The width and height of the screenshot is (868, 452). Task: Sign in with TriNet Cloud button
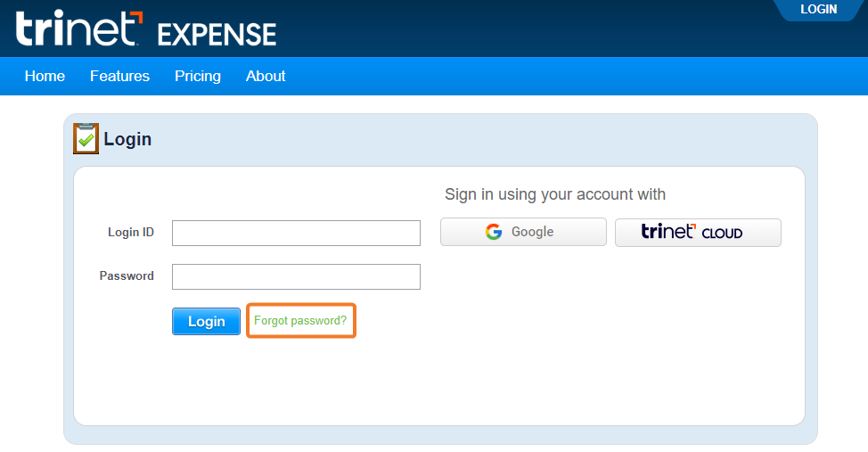[x=698, y=233]
